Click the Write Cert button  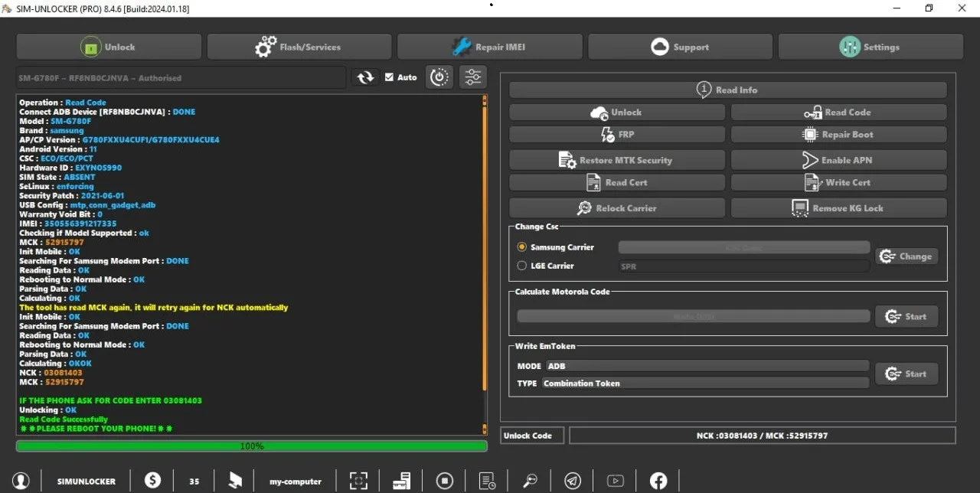point(838,183)
